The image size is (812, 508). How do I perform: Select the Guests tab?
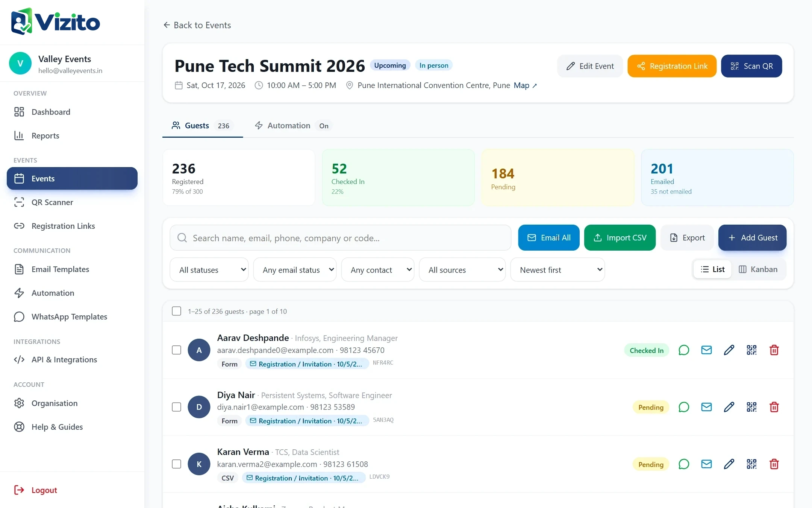click(202, 126)
